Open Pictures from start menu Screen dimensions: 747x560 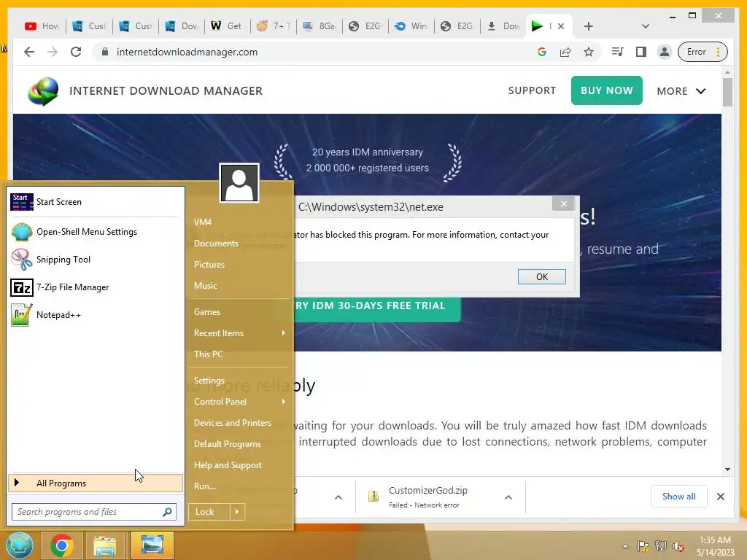coord(209,264)
